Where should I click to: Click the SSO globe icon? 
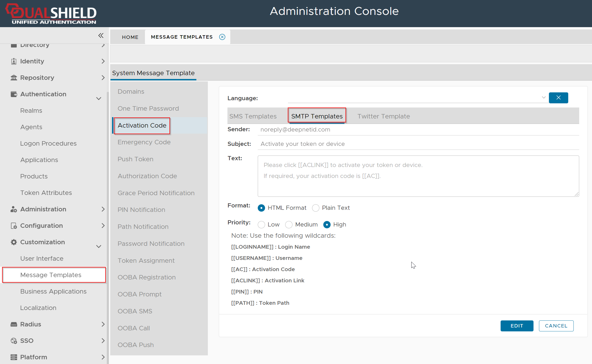[14, 341]
